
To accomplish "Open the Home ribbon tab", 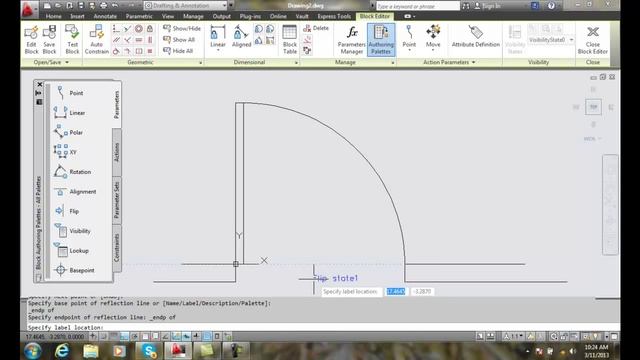I will coord(53,16).
